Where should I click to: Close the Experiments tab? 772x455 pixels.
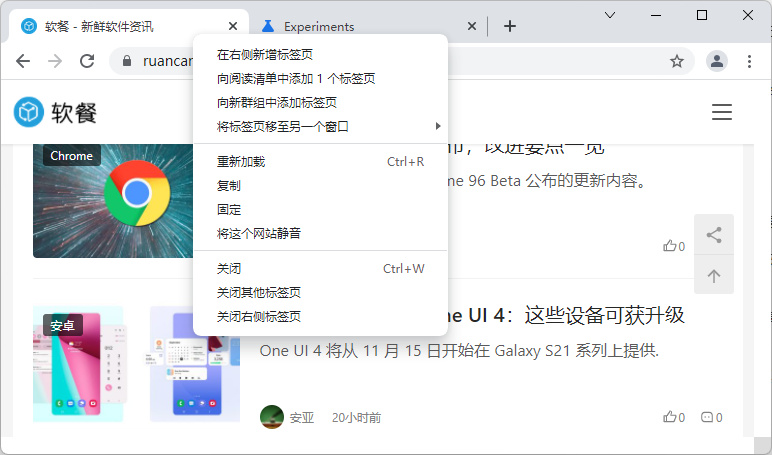(x=472, y=26)
